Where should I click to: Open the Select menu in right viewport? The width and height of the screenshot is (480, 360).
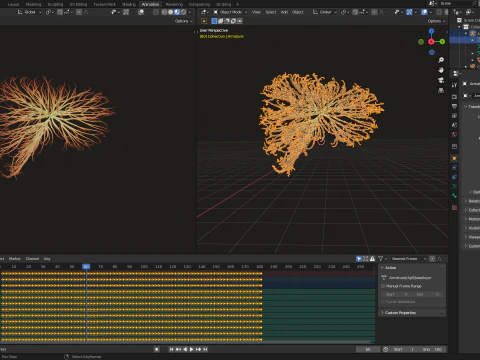[x=271, y=12]
